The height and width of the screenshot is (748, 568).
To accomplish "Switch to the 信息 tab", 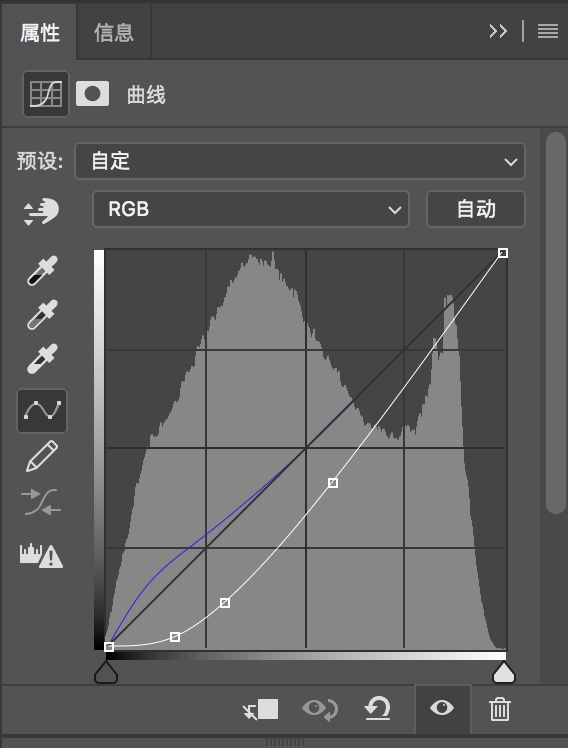I will point(114,32).
